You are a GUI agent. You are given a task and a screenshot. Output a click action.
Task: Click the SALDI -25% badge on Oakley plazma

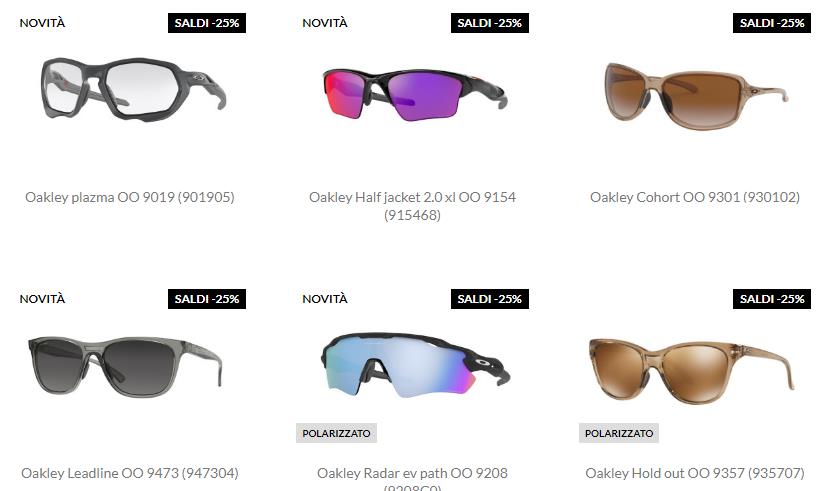click(x=207, y=23)
